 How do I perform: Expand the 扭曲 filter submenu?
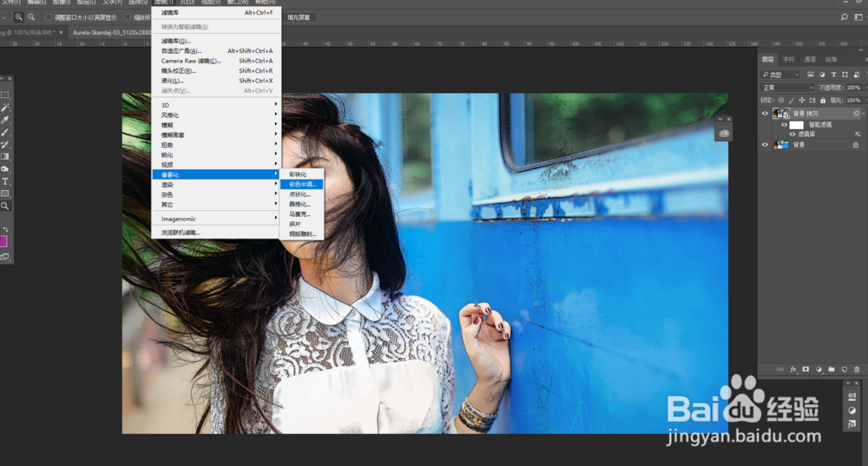[x=216, y=145]
